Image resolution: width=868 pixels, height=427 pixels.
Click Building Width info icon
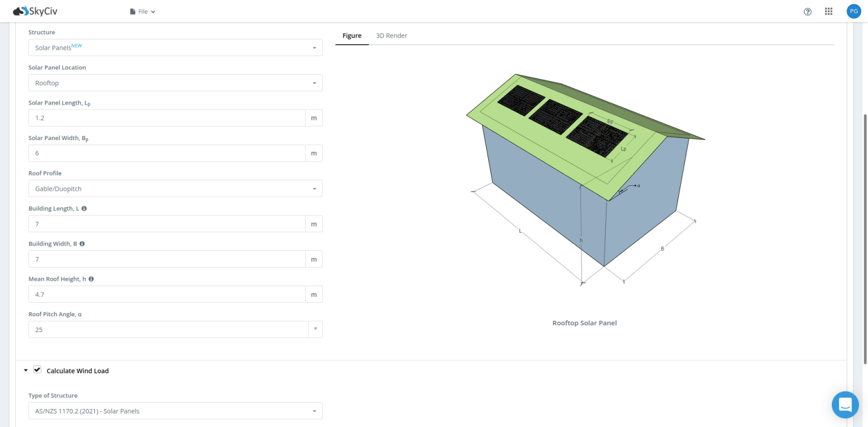point(83,243)
